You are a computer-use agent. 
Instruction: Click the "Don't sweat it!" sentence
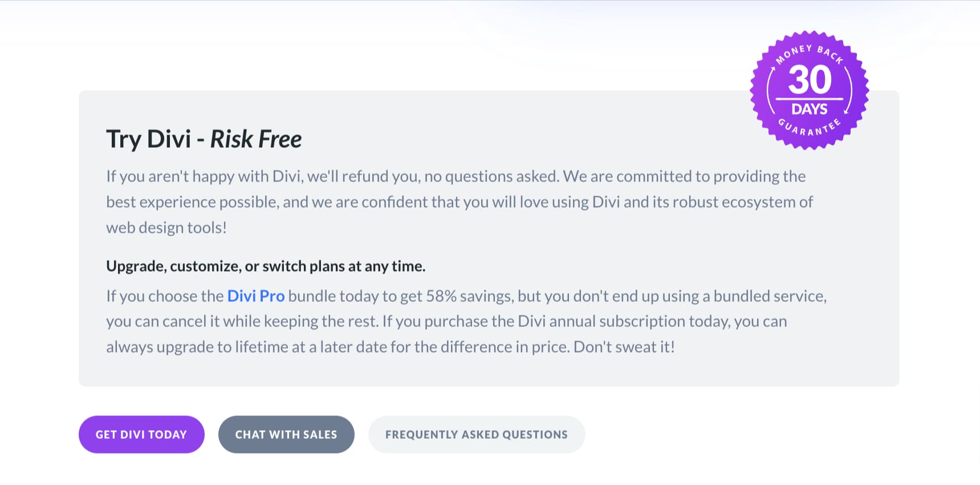(x=624, y=347)
